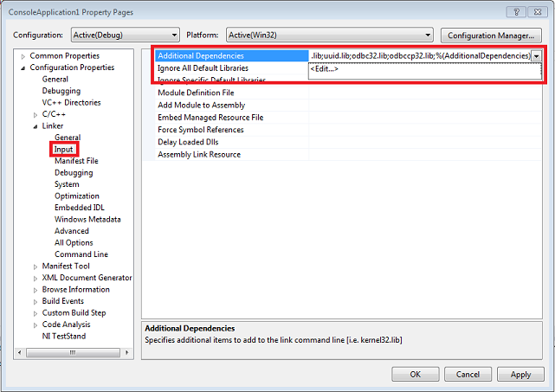Image resolution: width=555 pixels, height=392 pixels.
Task: Select VC++ Directories page
Action: tap(71, 102)
